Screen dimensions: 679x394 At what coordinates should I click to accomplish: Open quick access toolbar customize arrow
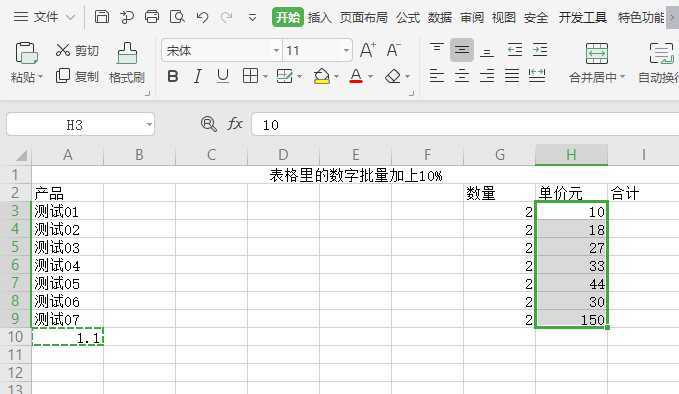click(x=252, y=18)
